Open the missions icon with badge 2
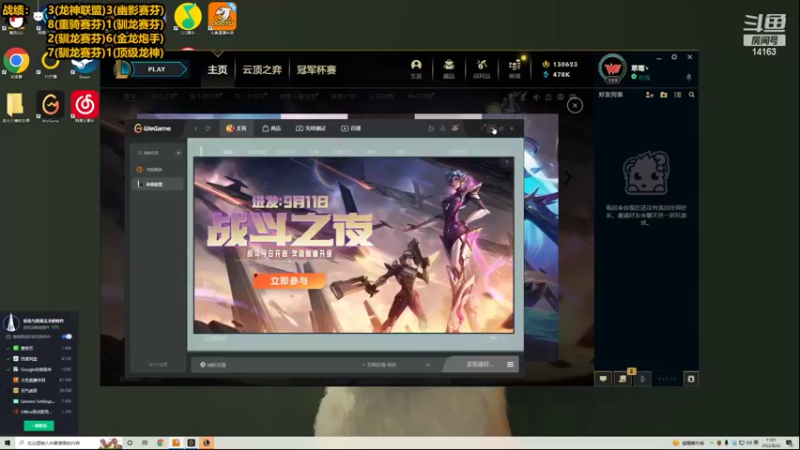 [x=623, y=379]
